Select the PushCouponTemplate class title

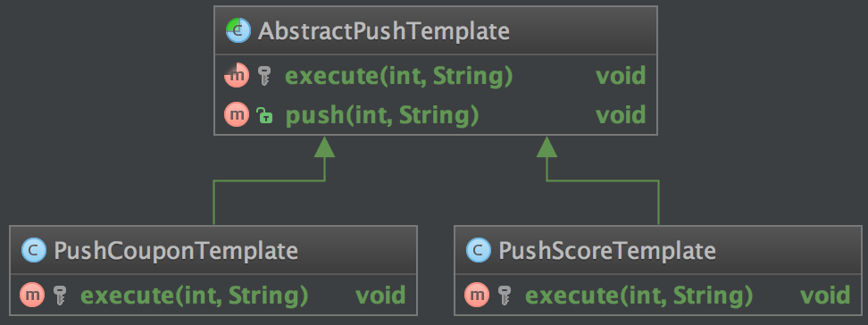tap(176, 251)
